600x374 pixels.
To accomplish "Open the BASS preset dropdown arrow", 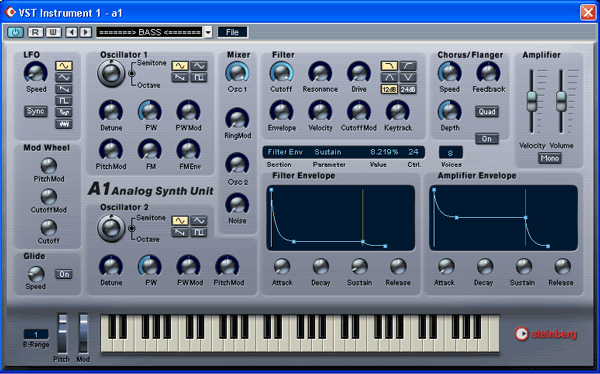I will (x=208, y=33).
